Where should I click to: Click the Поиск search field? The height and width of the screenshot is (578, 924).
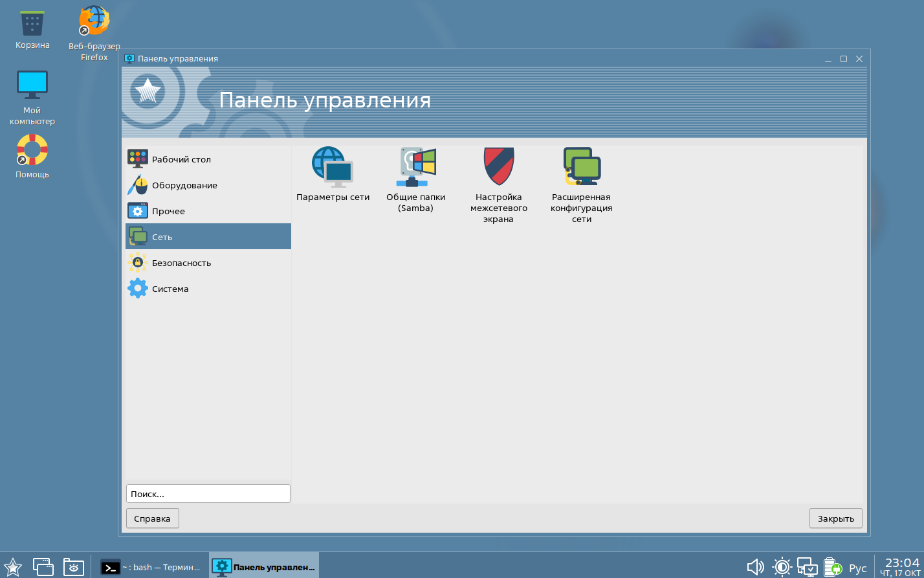coord(208,494)
